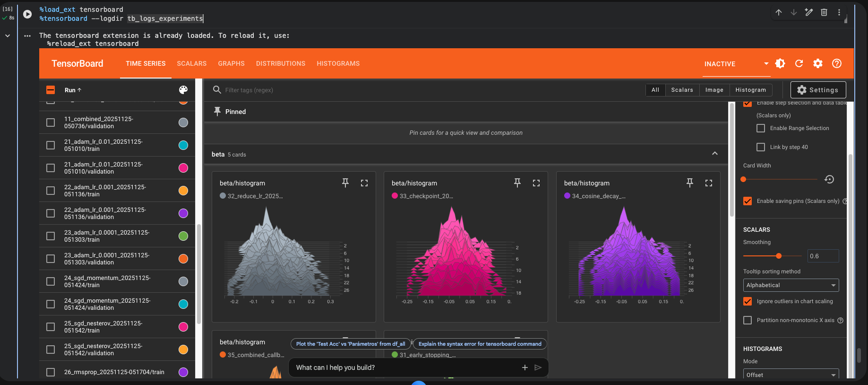Open the run color palette icon
The height and width of the screenshot is (385, 868).
pos(183,90)
